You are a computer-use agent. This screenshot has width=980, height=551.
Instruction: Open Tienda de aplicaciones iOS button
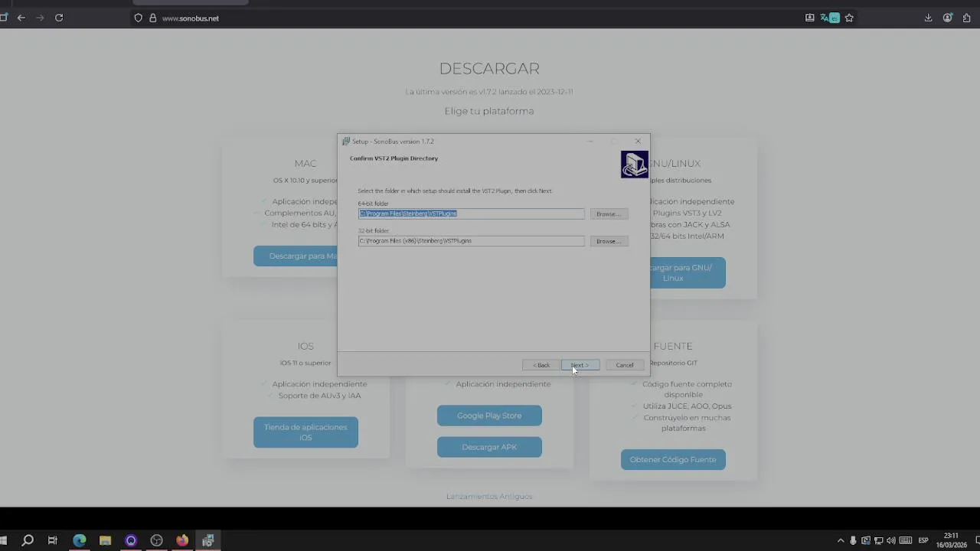[305, 432]
